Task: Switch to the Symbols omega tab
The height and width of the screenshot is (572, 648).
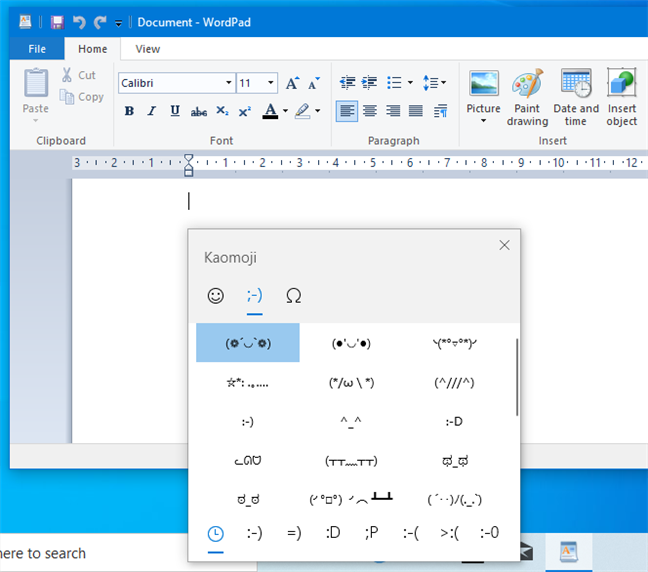Action: (x=293, y=296)
